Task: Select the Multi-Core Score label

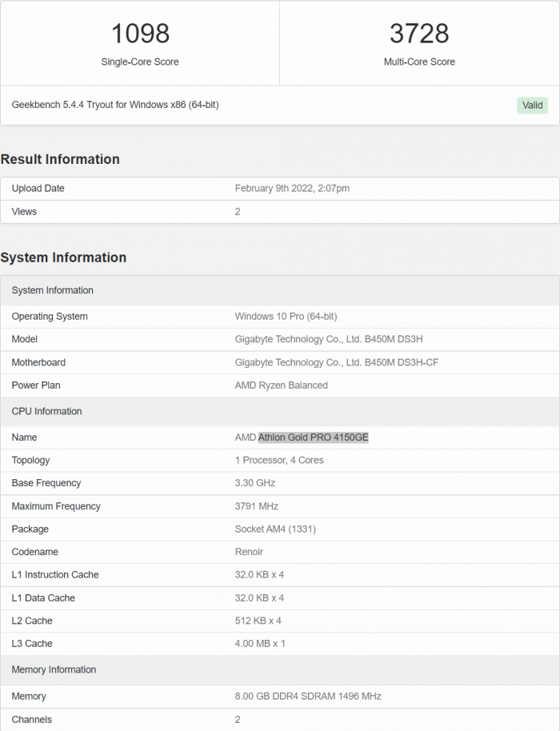Action: [419, 62]
